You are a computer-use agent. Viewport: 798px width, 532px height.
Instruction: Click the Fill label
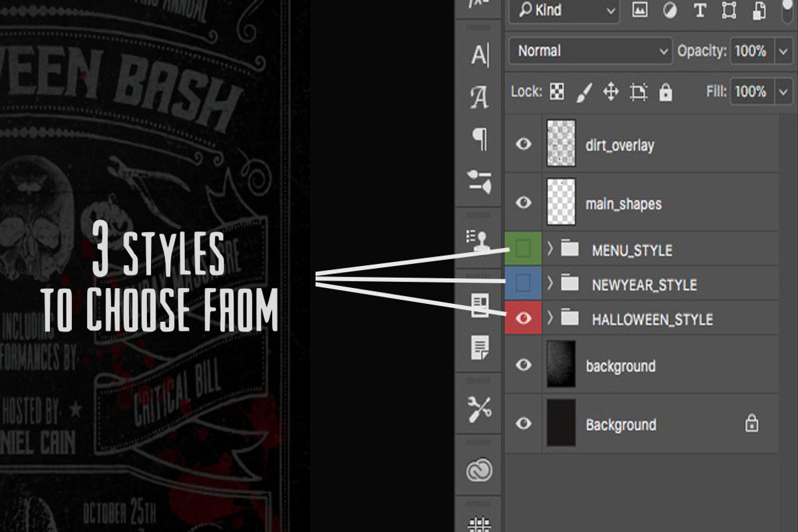(716, 92)
